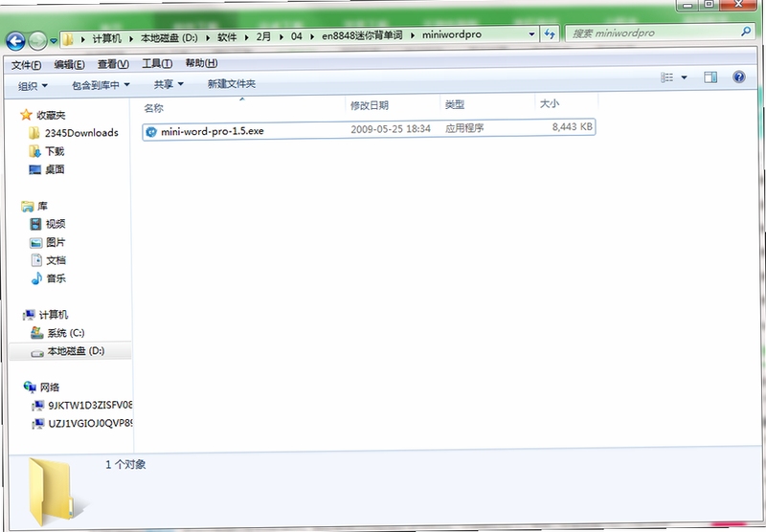The image size is (766, 532).
Task: Open the 文件(F) menu
Action: (26, 65)
